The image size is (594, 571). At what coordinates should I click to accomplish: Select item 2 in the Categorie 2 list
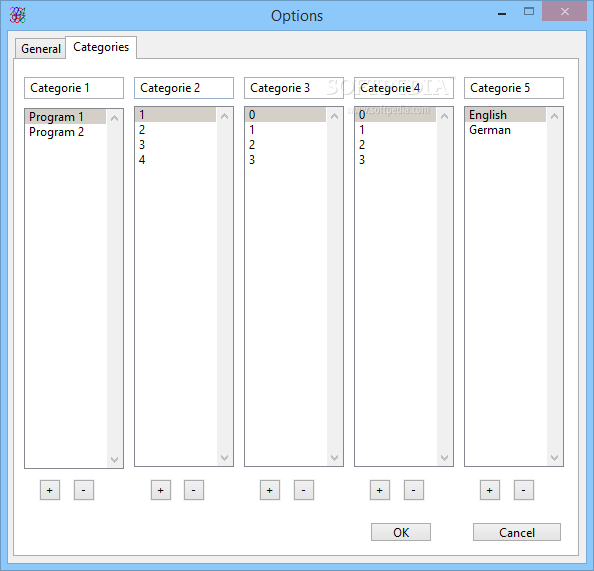pos(175,130)
